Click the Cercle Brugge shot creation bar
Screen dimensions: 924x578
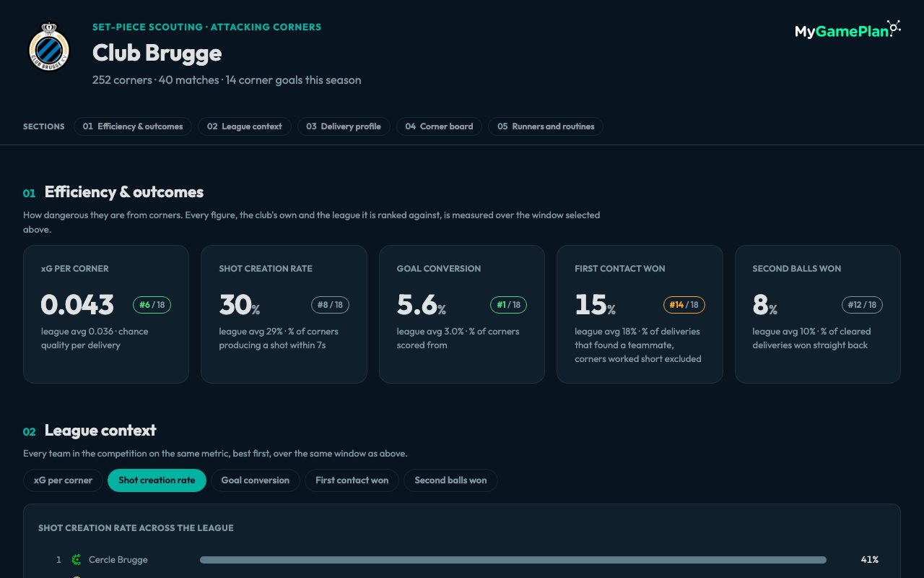coord(513,560)
